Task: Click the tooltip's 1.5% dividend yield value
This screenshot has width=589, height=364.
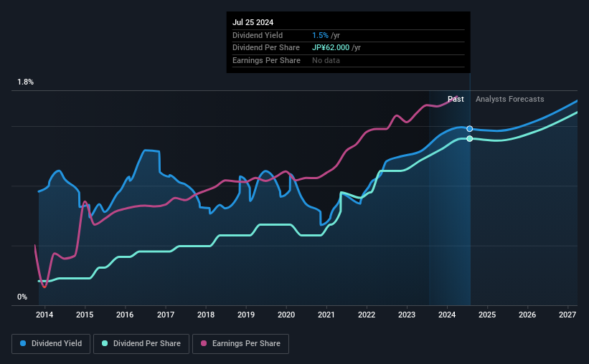Action: point(320,35)
